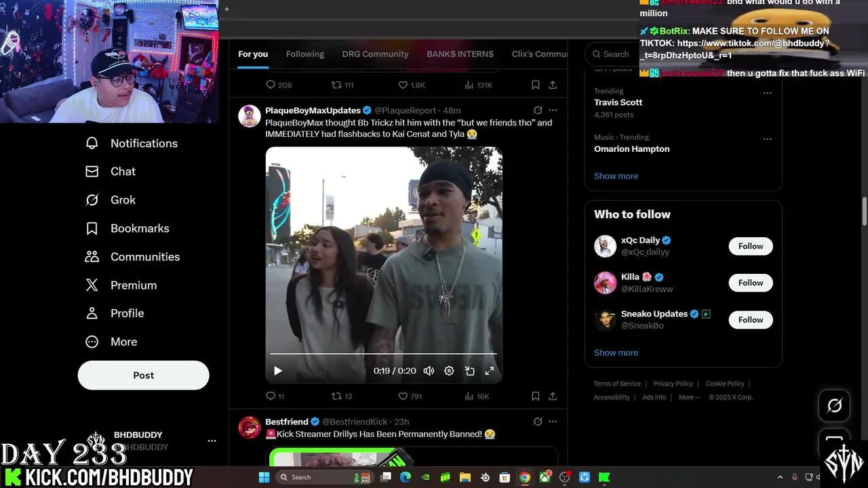Switch to the Following tab
The width and height of the screenshot is (868, 488).
(x=305, y=54)
